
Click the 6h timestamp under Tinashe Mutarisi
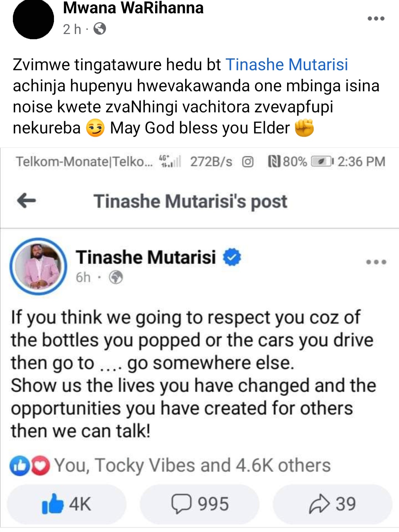pos(83,277)
